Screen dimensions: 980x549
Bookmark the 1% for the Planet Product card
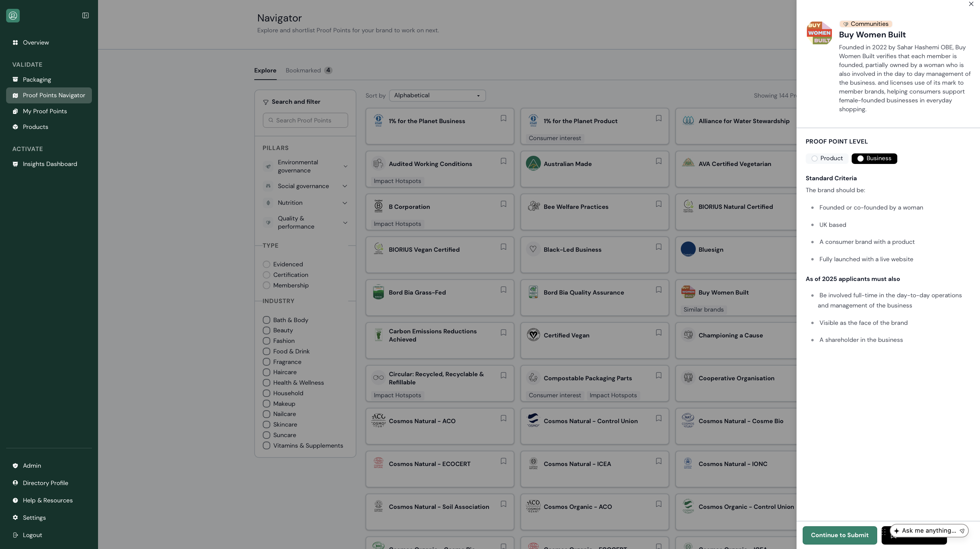coord(659,118)
